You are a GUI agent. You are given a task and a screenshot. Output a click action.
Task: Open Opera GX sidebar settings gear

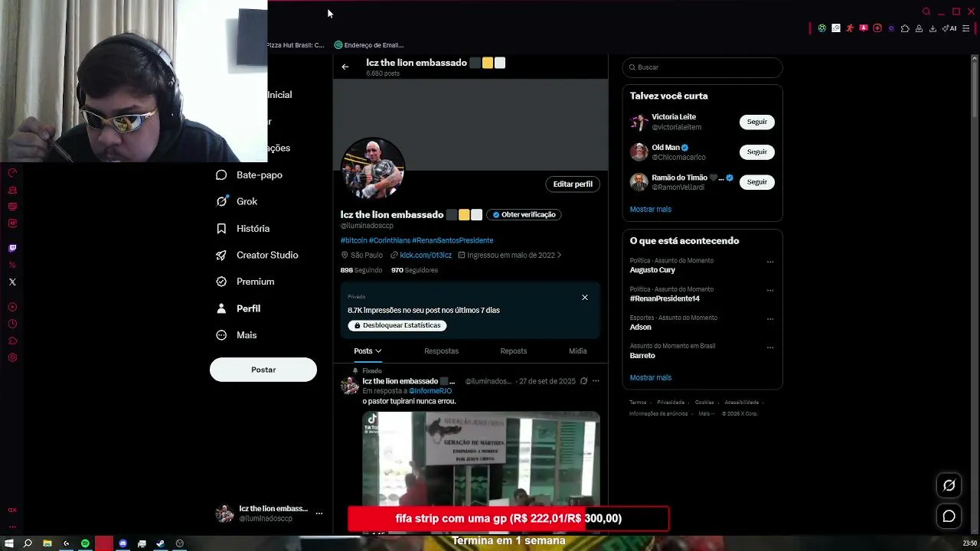(12, 357)
